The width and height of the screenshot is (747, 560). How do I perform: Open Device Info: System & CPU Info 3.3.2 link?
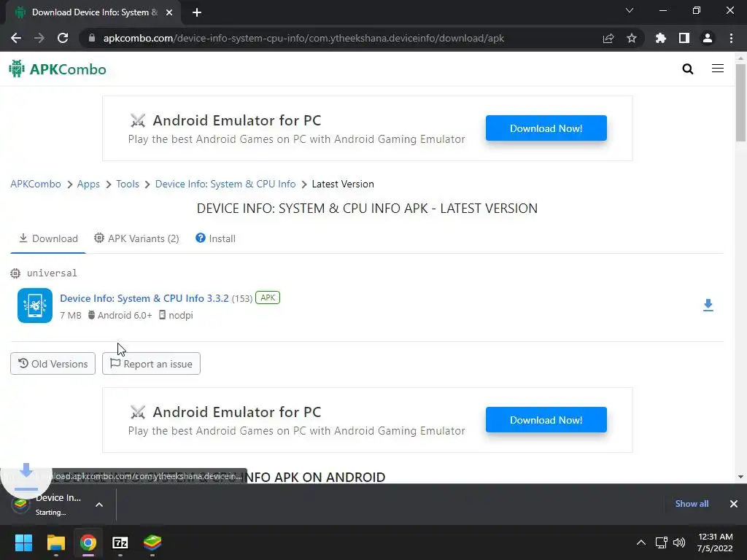pos(144,298)
